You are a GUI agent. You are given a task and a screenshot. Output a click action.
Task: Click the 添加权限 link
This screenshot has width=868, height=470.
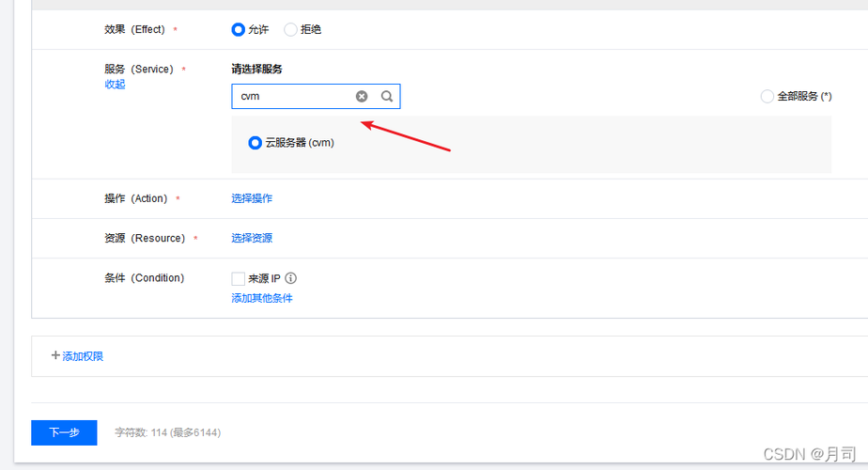(x=83, y=356)
